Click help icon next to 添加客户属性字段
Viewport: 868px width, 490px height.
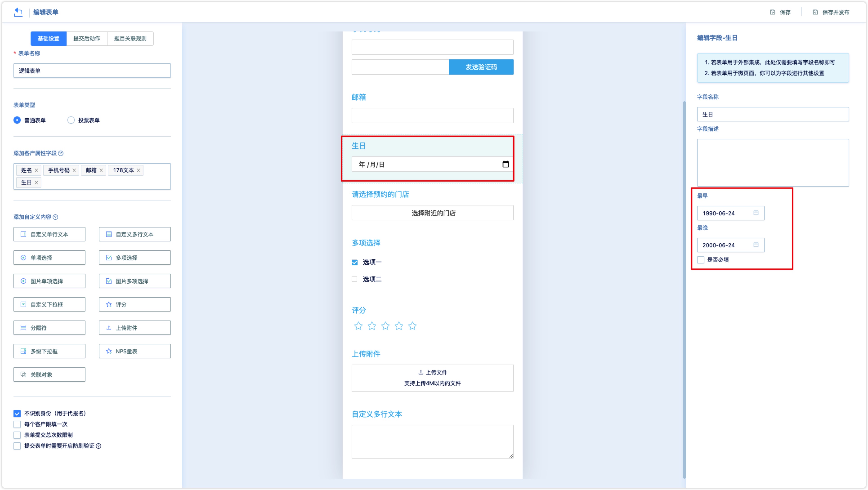pyautogui.click(x=61, y=153)
